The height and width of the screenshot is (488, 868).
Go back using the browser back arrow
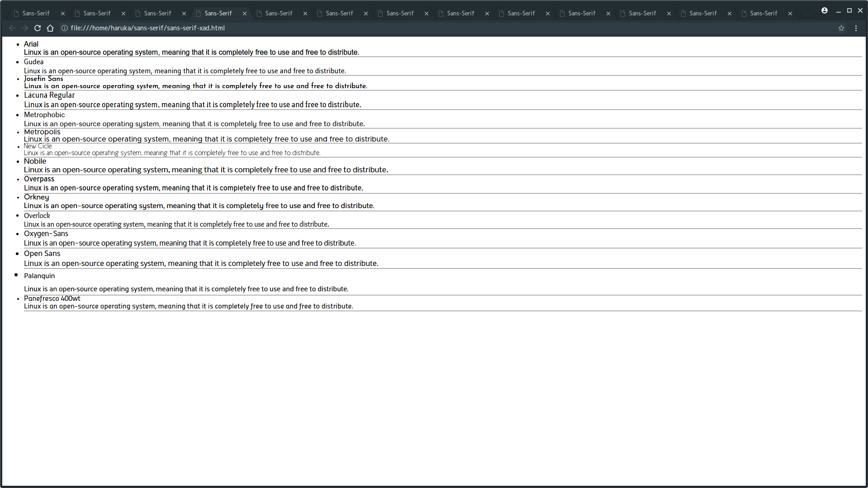coord(12,28)
